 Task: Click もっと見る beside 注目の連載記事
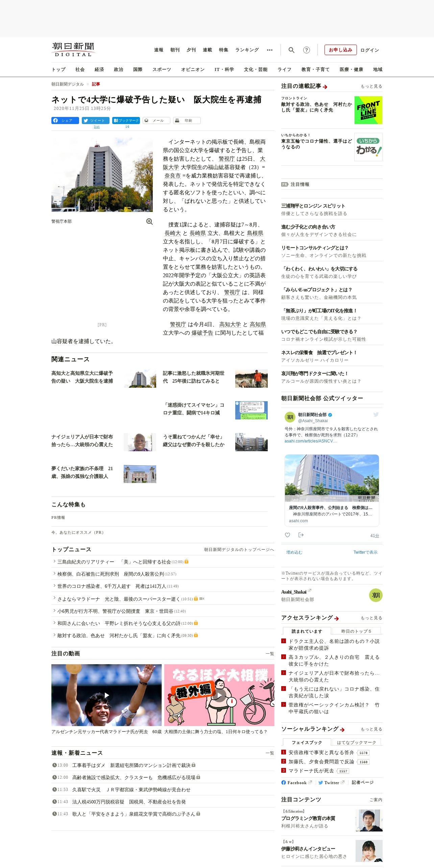pos(371,86)
